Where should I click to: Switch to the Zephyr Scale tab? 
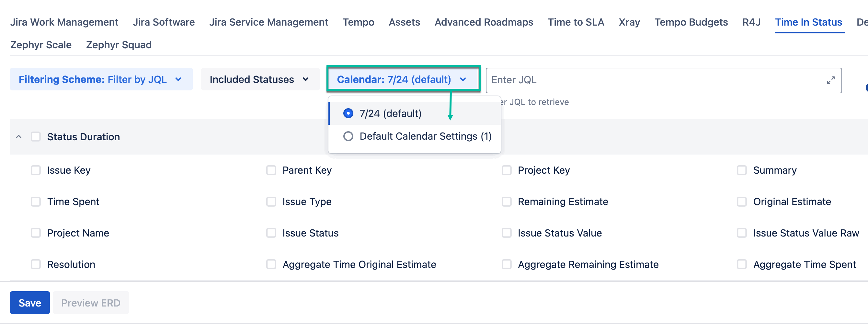(x=41, y=44)
